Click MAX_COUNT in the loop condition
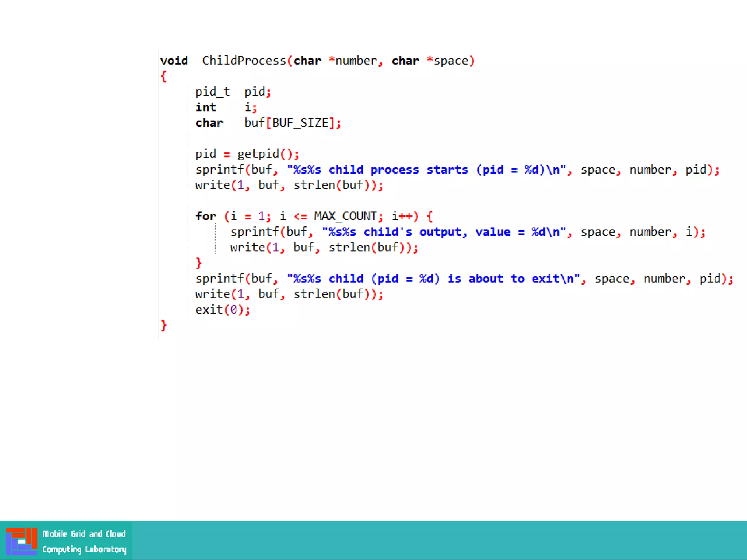747x560 pixels. [345, 216]
